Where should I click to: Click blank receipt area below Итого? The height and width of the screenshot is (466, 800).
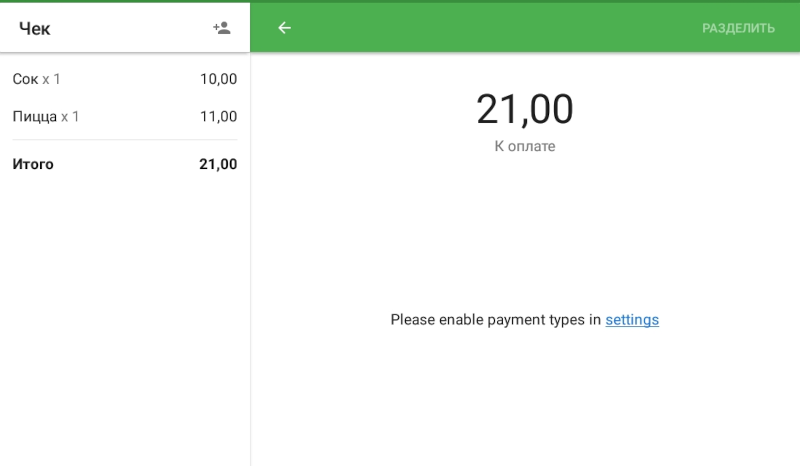(125, 320)
